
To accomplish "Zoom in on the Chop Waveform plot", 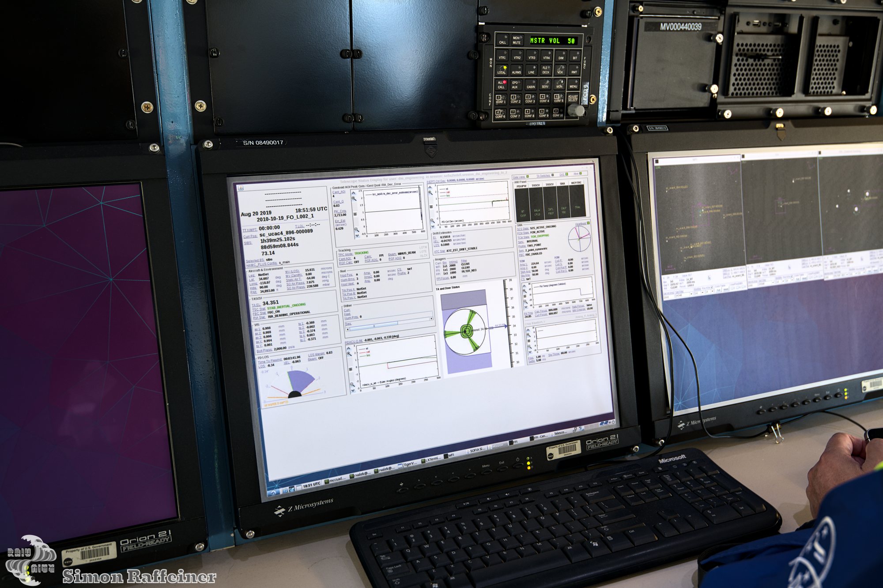I will [x=528, y=335].
